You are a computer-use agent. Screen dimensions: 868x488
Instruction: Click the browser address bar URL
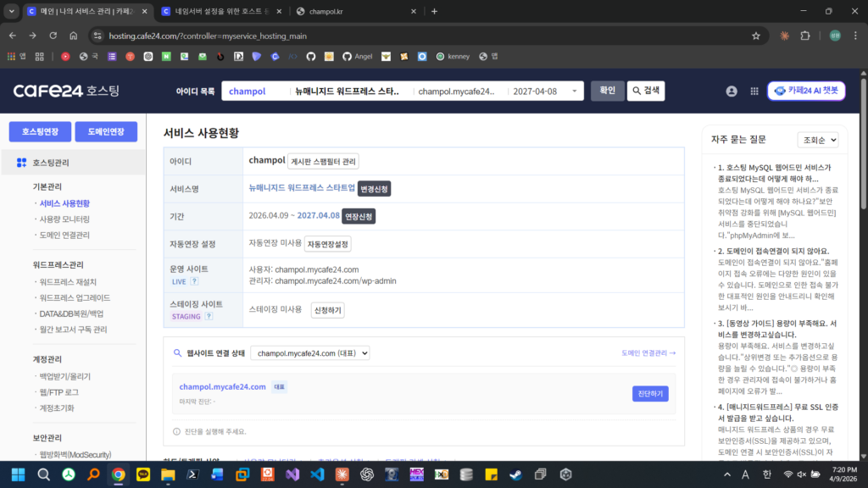tap(208, 36)
